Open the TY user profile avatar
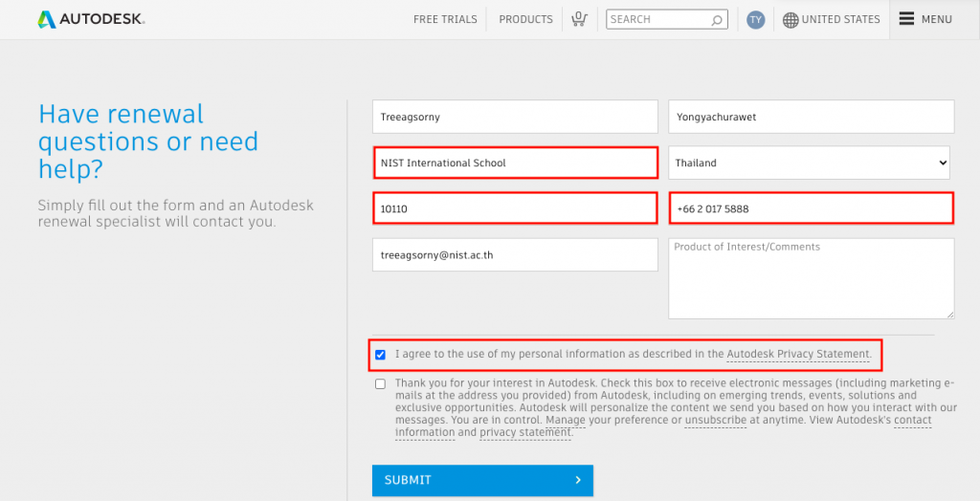The height and width of the screenshot is (501, 980). (756, 19)
